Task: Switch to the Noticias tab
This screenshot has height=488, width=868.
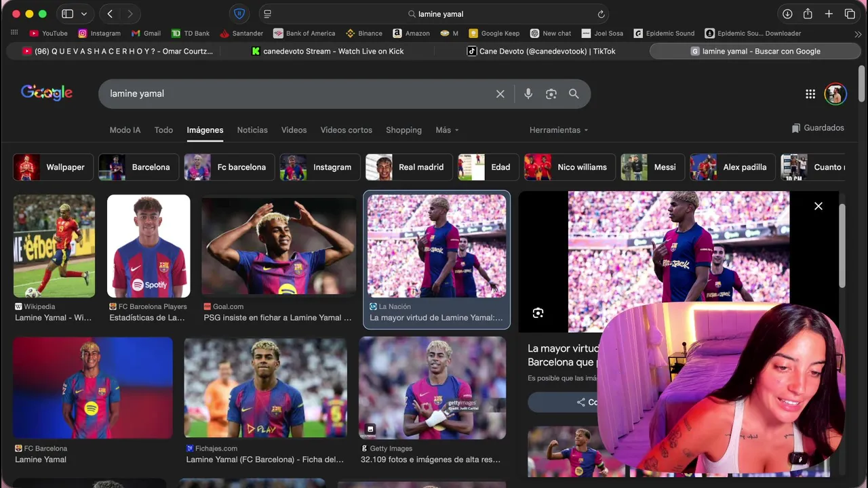Action: tap(252, 130)
